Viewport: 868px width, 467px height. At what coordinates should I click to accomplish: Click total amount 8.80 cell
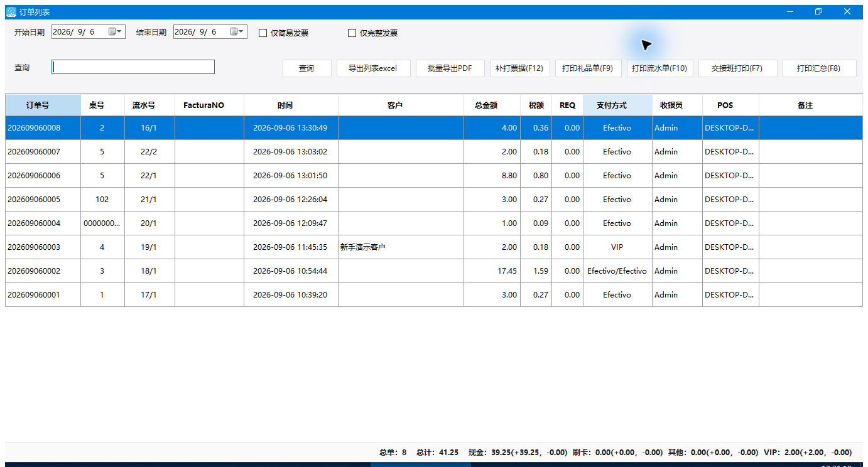click(492, 175)
